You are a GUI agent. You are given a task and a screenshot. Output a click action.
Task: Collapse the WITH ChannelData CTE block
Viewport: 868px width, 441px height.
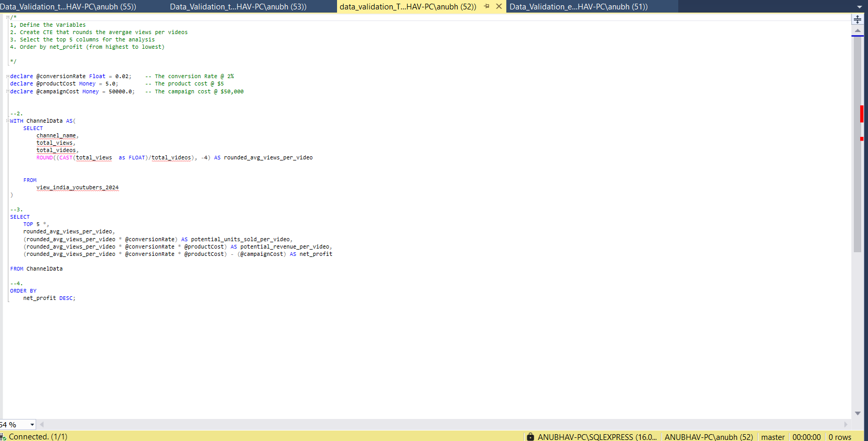point(8,121)
